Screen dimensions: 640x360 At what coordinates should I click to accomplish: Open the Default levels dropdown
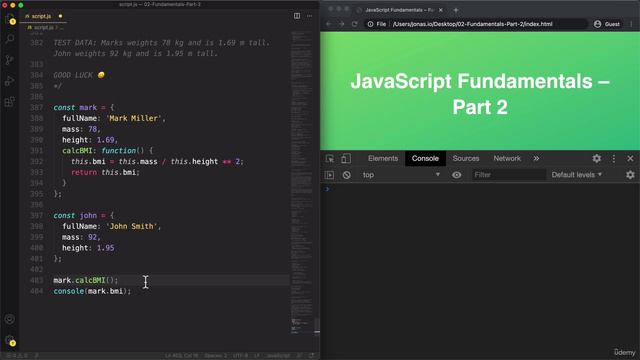tap(577, 175)
